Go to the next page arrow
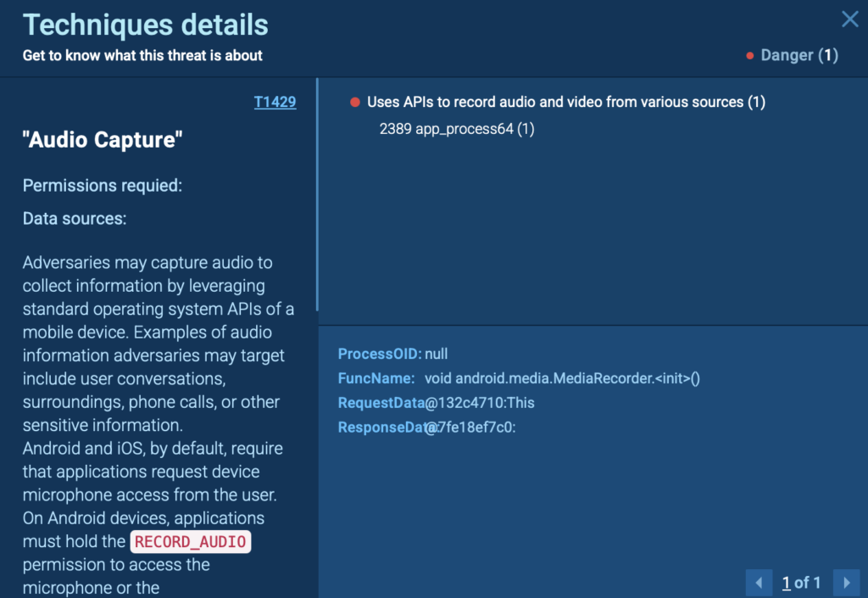868x598 pixels. 845,583
